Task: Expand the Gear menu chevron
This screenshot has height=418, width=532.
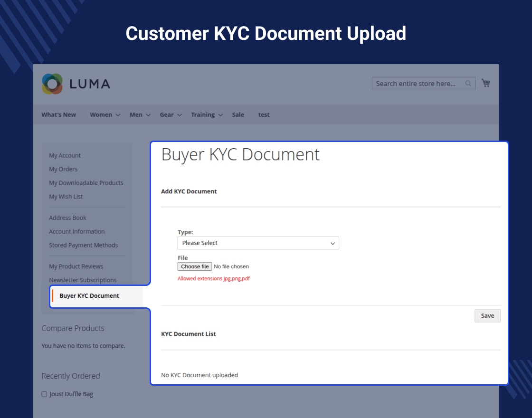Action: 180,115
